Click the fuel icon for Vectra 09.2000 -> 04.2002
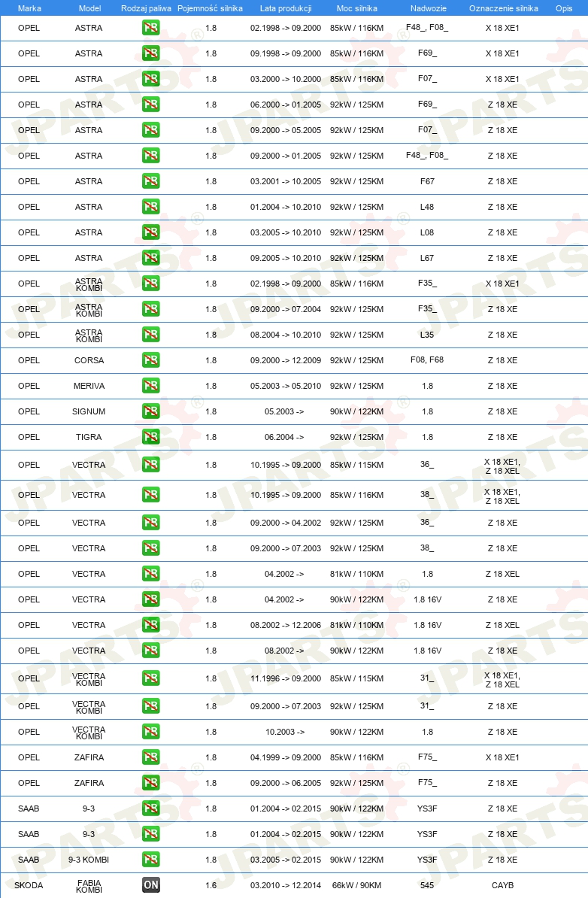The width and height of the screenshot is (588, 898). tap(151, 522)
